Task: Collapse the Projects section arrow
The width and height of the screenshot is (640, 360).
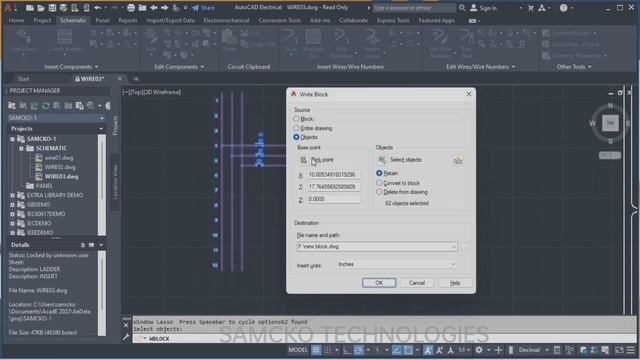Action: pos(101,129)
